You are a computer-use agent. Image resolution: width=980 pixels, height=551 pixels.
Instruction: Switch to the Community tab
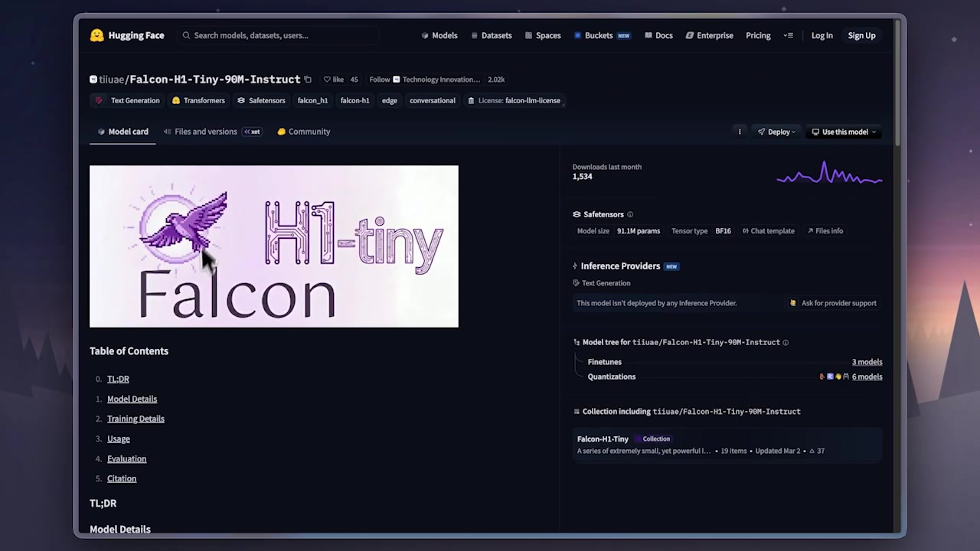pyautogui.click(x=304, y=132)
